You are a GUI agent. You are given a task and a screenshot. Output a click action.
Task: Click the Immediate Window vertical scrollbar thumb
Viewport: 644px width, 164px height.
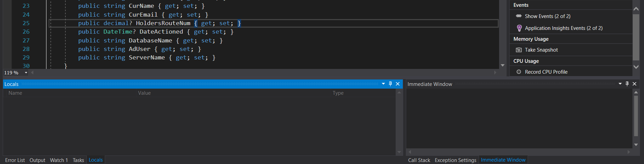[x=636, y=116]
